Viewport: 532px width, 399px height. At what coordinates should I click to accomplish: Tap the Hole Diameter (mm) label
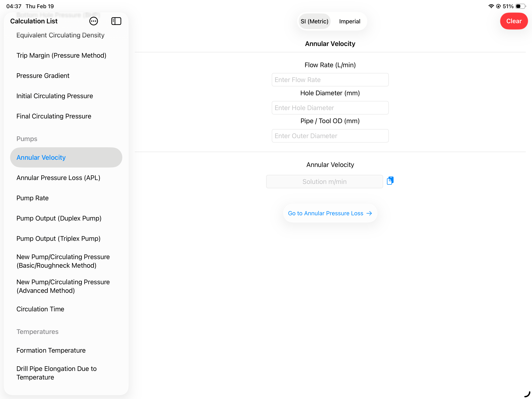coord(330,93)
